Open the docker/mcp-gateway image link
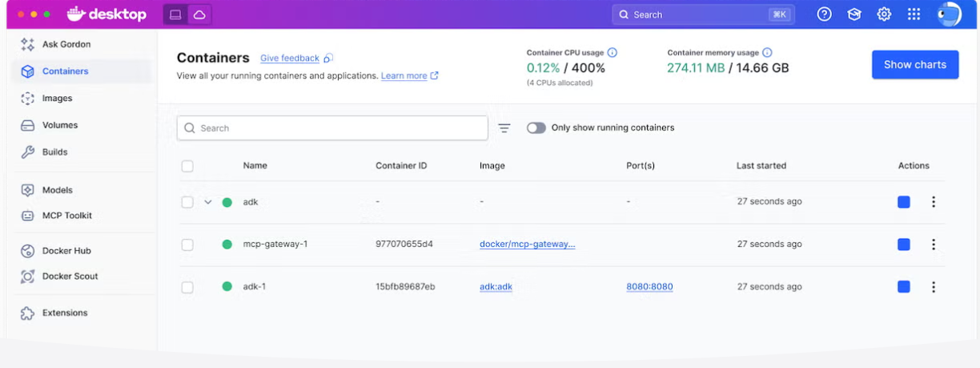Screen dimensions: 980x368 [527, 245]
